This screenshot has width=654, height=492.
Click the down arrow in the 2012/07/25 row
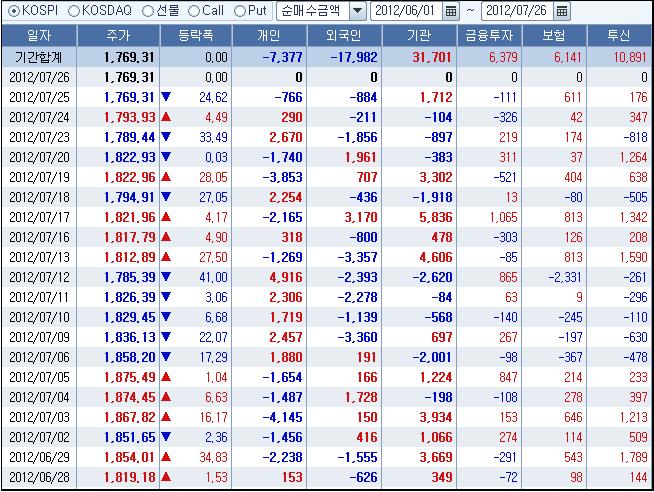(x=166, y=97)
